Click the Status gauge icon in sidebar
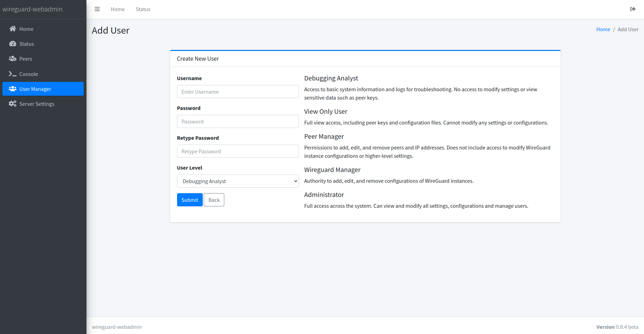Screen dimensions: 644x334 pos(13,44)
